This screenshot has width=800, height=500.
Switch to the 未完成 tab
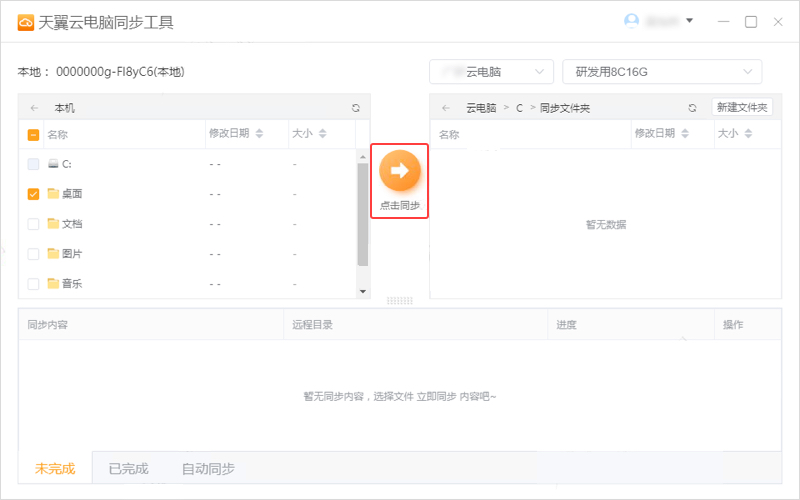coord(55,468)
